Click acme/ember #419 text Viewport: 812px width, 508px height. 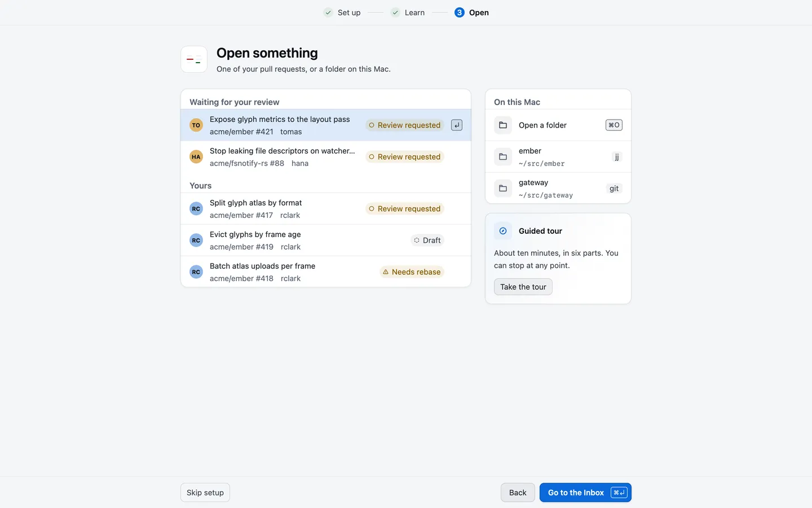pos(241,247)
